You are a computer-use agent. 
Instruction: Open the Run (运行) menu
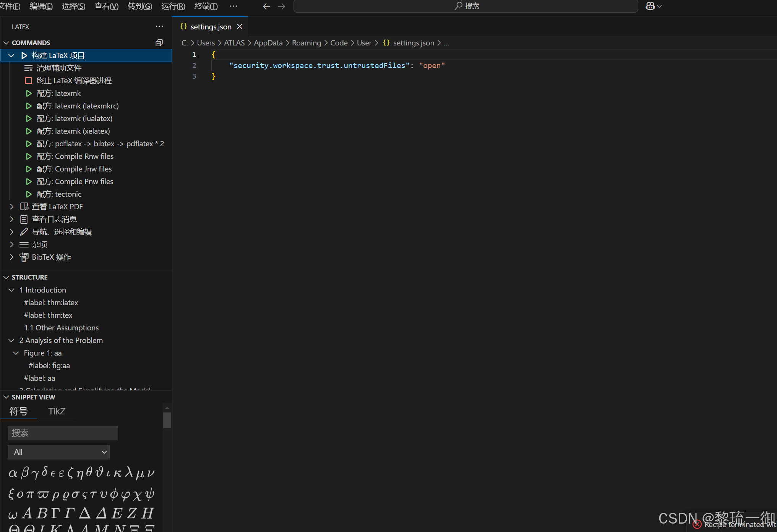pyautogui.click(x=173, y=6)
